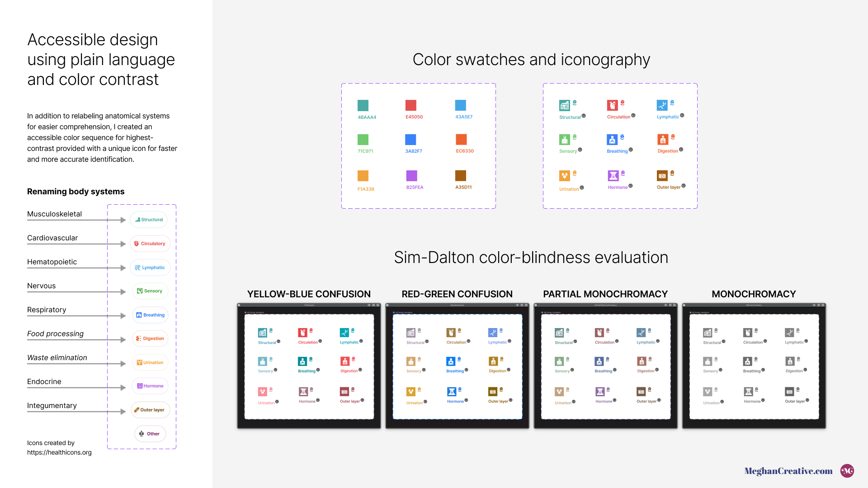
Task: Click the teal Structural icon in iconography panel
Action: tap(565, 106)
